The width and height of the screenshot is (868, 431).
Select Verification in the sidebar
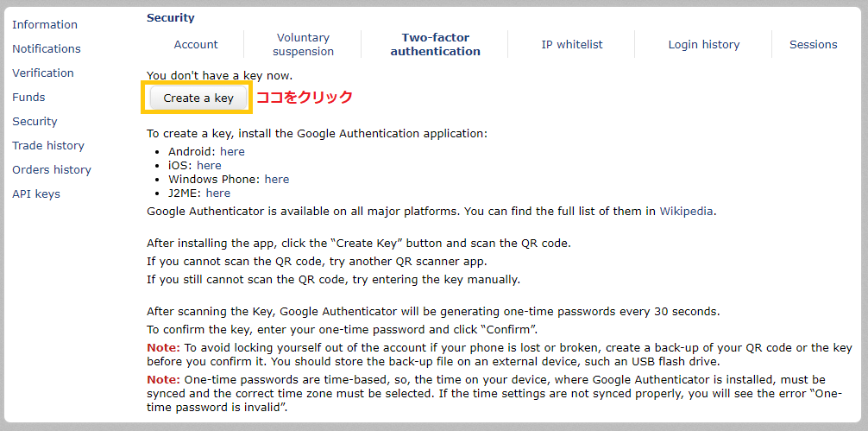[42, 73]
